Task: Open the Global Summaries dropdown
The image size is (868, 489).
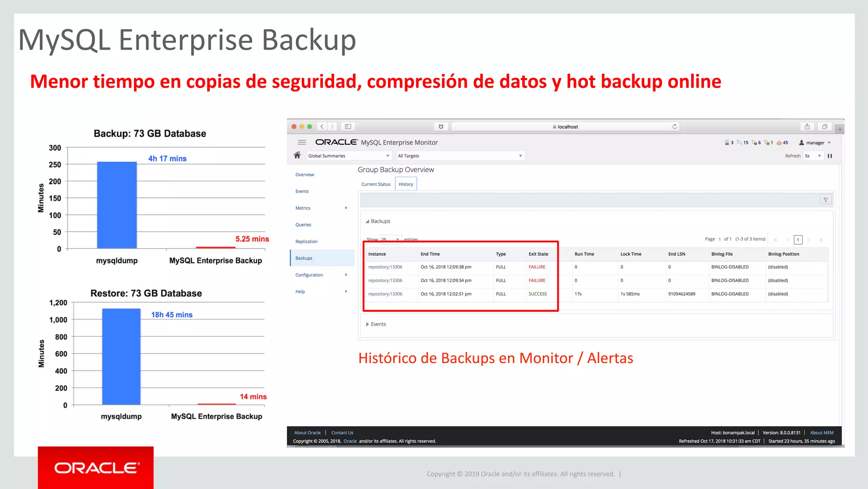Action: click(x=349, y=156)
